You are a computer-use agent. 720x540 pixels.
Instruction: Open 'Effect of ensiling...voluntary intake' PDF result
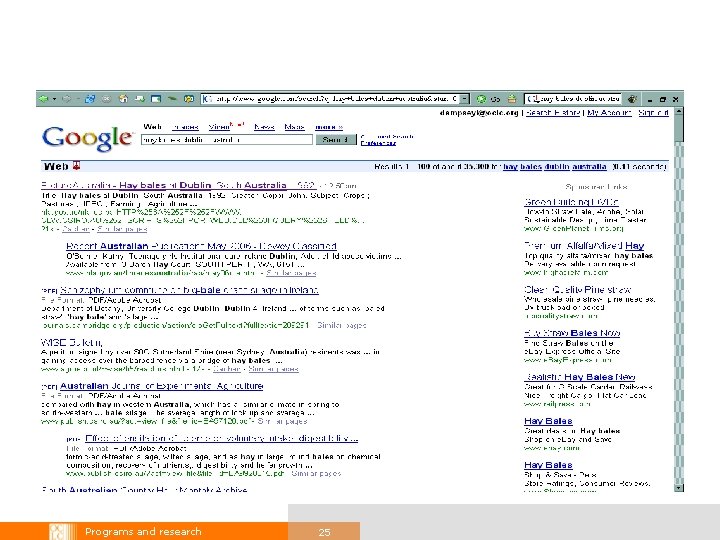click(221, 438)
